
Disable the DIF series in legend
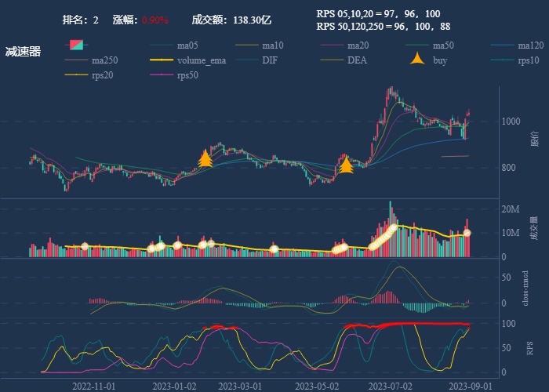pyautogui.click(x=247, y=60)
